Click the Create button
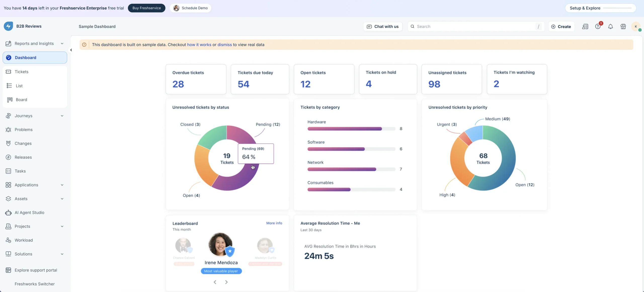 coord(561,26)
